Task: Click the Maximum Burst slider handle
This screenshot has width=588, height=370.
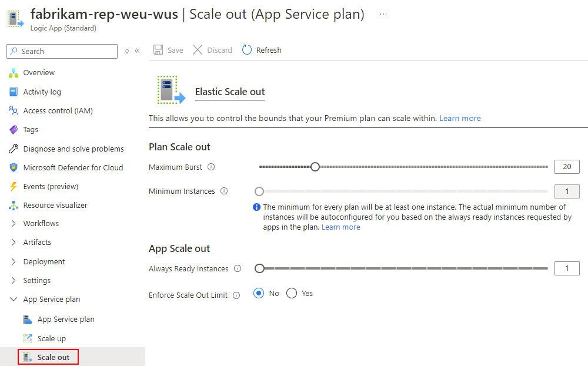Action: click(315, 167)
